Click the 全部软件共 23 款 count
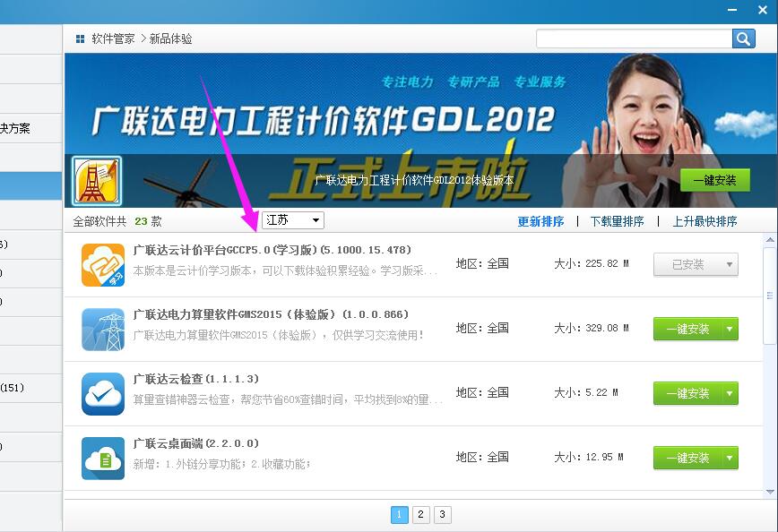This screenshot has width=778, height=532. [117, 221]
